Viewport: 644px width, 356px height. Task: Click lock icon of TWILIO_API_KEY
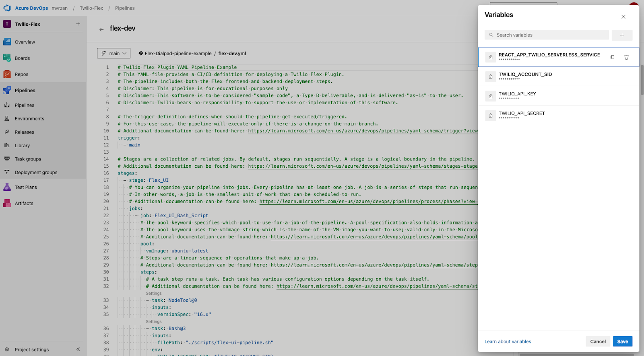pyautogui.click(x=491, y=96)
